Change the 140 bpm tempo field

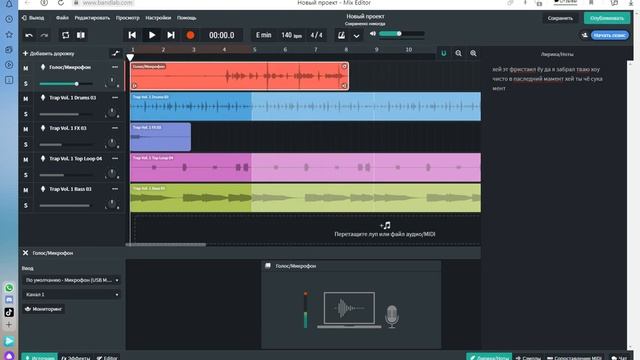point(291,35)
